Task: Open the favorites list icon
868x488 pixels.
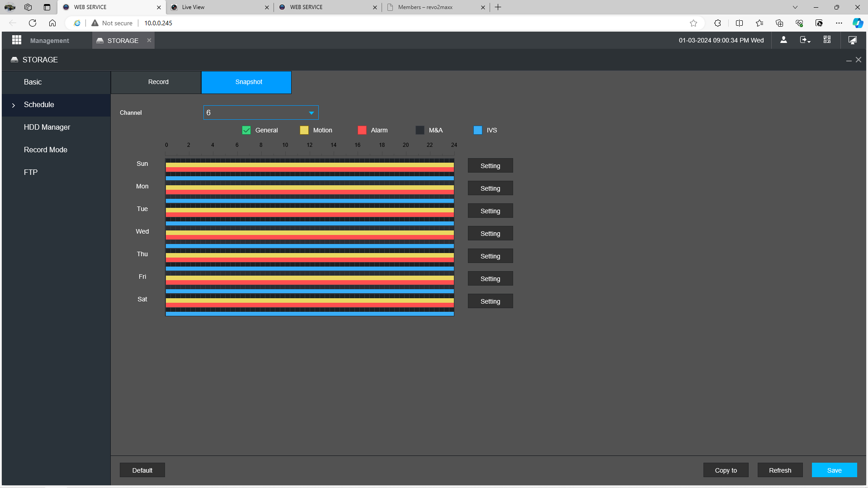Action: point(759,23)
